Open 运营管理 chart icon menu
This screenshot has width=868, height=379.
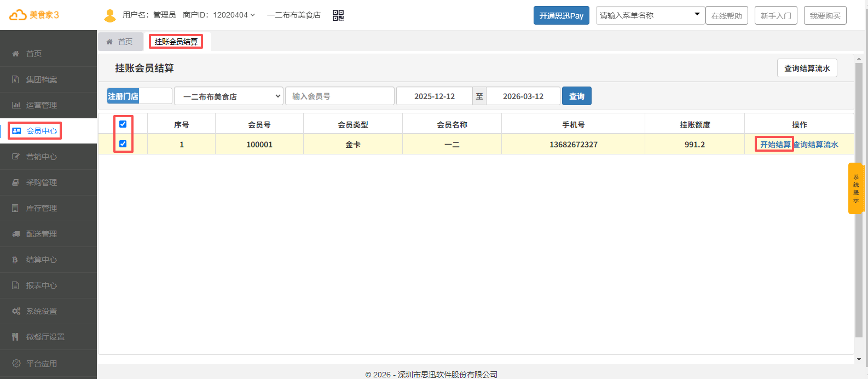42,105
